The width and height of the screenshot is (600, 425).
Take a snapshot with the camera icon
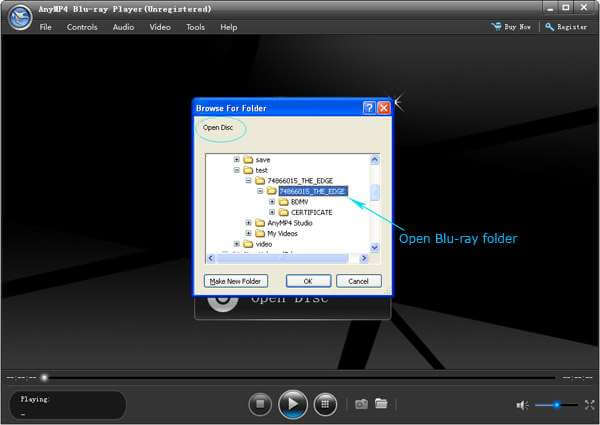(x=361, y=404)
